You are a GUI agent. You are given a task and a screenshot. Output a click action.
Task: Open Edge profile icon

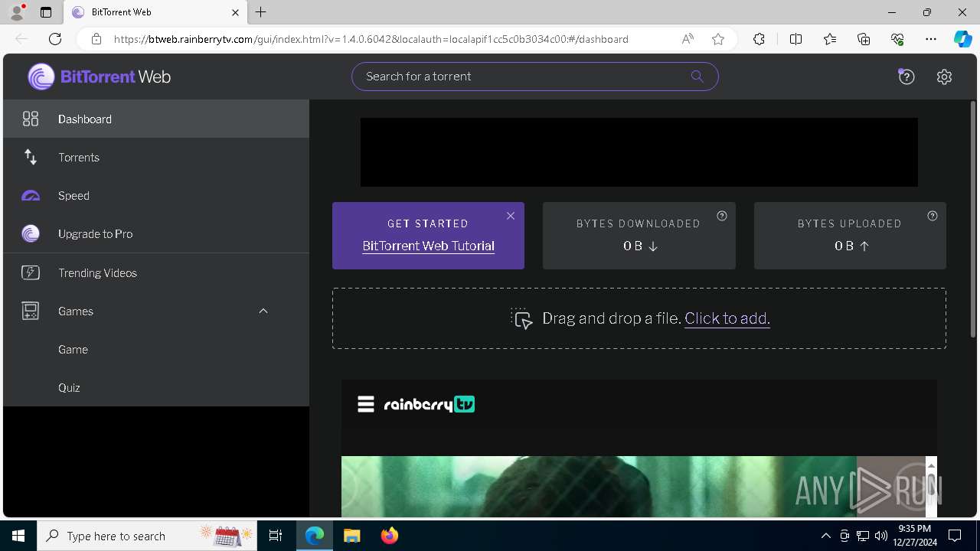pyautogui.click(x=17, y=12)
